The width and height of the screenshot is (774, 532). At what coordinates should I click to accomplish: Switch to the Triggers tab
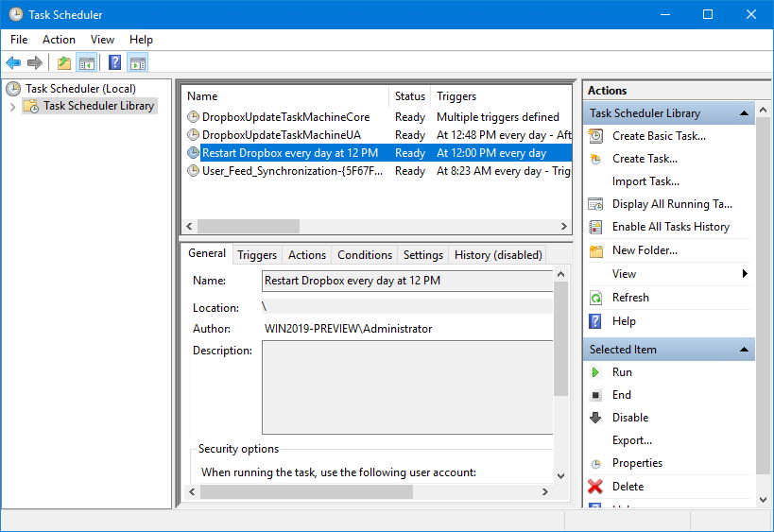pyautogui.click(x=257, y=255)
